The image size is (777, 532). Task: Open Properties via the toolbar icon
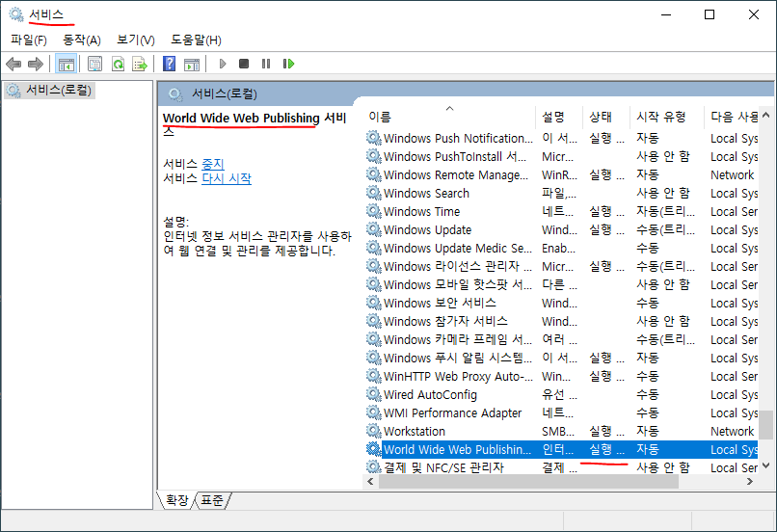[x=94, y=64]
